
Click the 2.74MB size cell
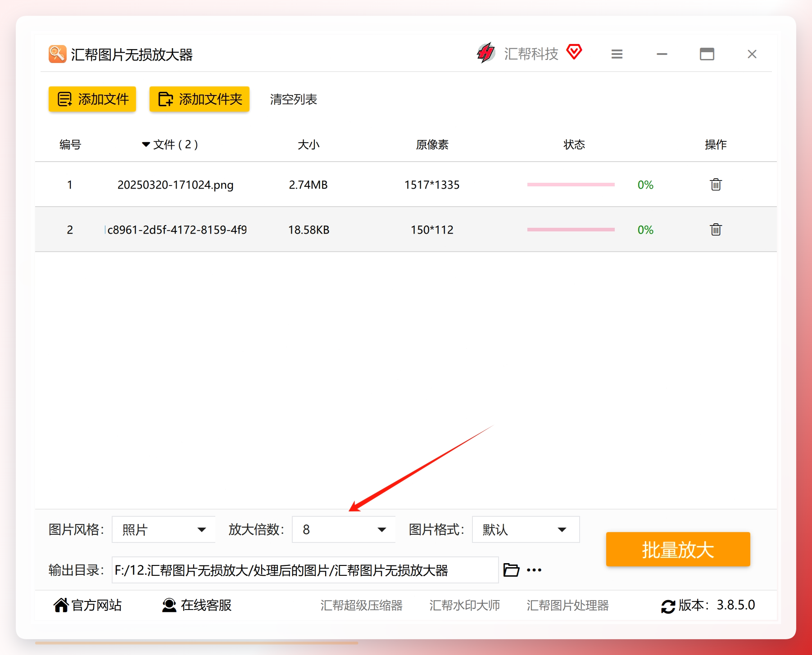[x=308, y=185]
